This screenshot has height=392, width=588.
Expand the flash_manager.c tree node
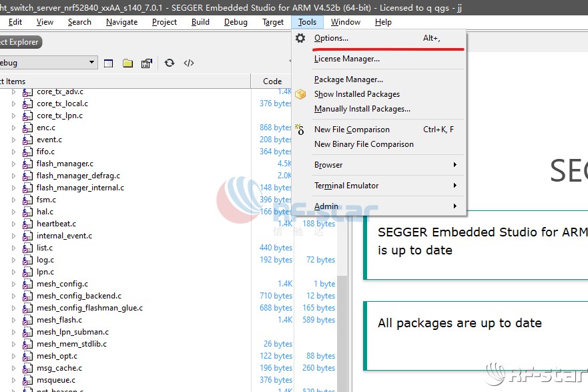click(x=13, y=164)
